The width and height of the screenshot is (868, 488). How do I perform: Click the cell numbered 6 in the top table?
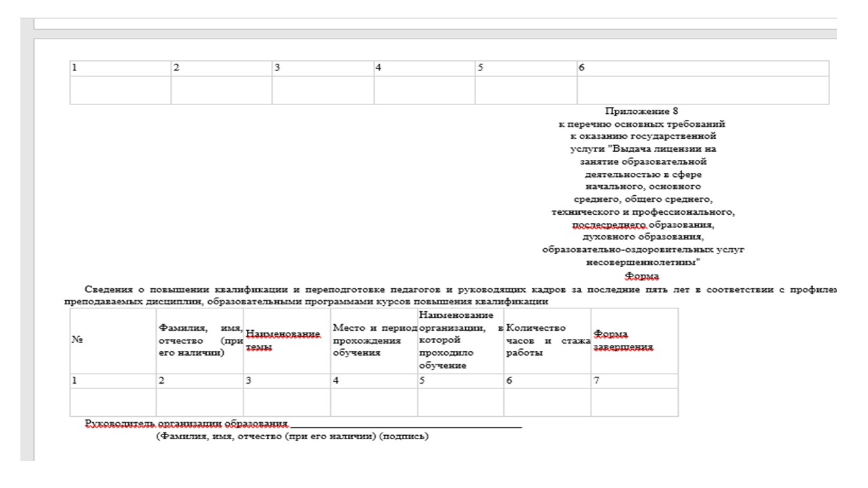pyautogui.click(x=703, y=68)
